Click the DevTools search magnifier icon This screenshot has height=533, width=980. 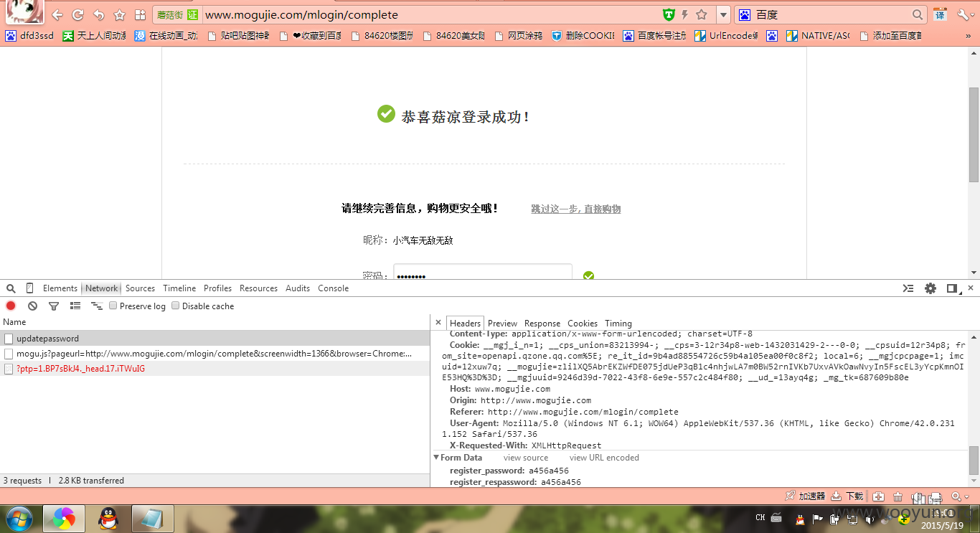tap(11, 288)
